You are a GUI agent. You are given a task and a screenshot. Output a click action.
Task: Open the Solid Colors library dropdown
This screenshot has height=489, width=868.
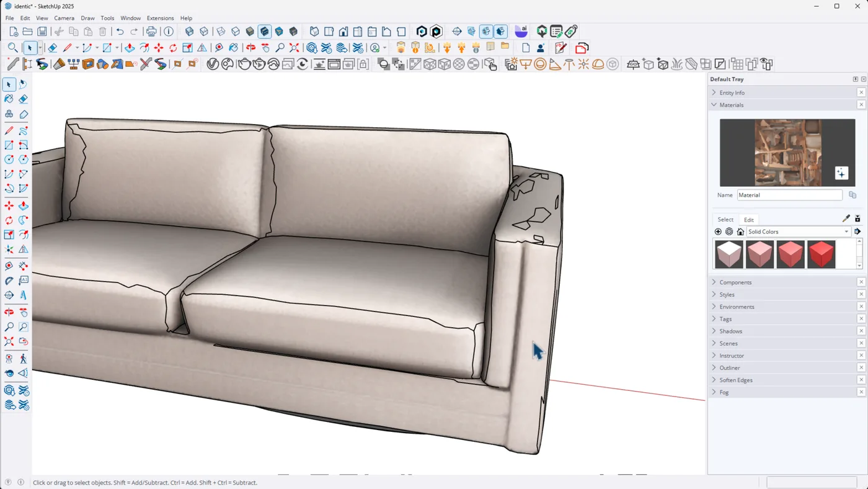point(846,231)
